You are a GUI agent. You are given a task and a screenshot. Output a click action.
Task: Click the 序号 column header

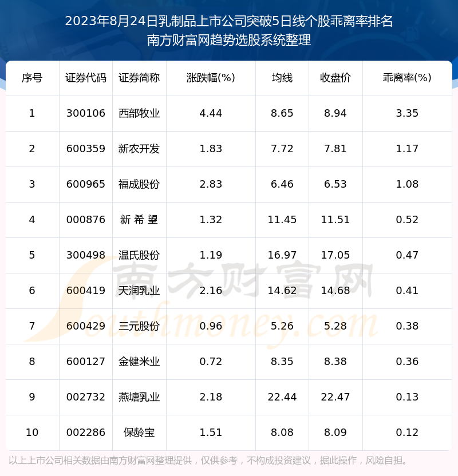[x=32, y=78]
